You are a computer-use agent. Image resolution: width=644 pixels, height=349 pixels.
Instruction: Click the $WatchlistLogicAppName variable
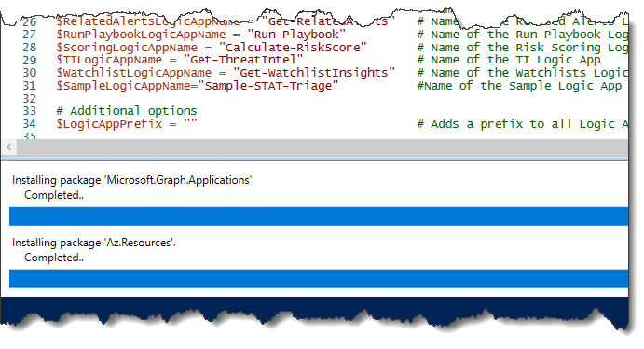pos(134,73)
